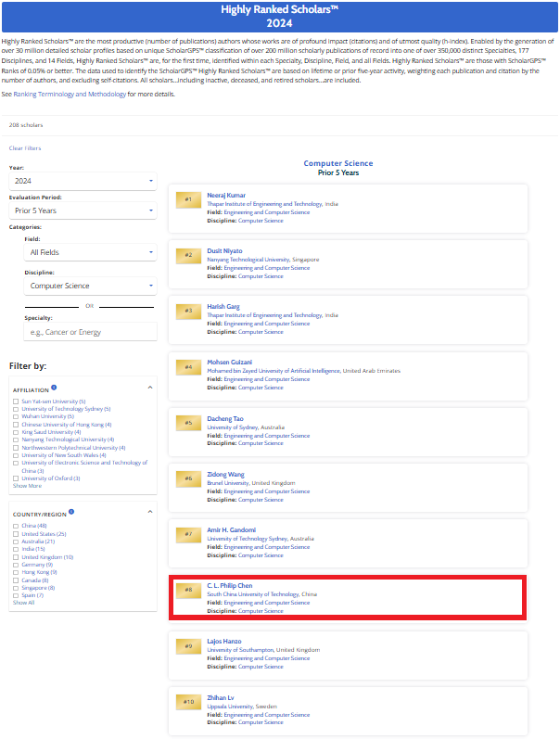Click the #8 gold rank badge
This screenshot has width=560, height=739.
[188, 590]
